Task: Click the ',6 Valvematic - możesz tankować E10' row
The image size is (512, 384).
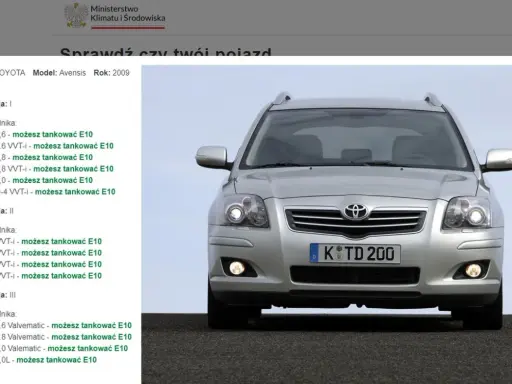Action: [66, 325]
